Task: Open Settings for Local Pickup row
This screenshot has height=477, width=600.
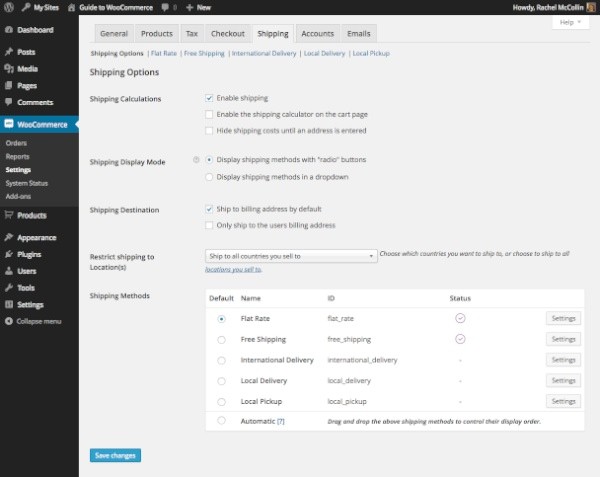Action: click(x=563, y=401)
